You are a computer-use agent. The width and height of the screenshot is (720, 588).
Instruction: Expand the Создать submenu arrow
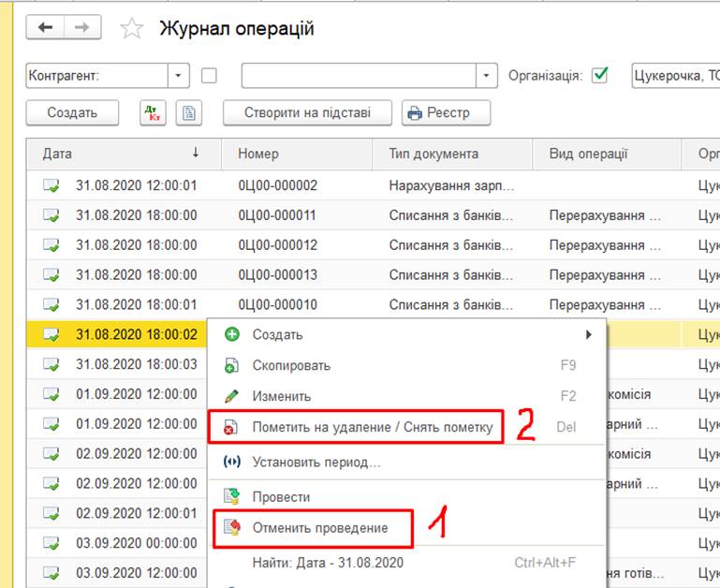tap(589, 334)
